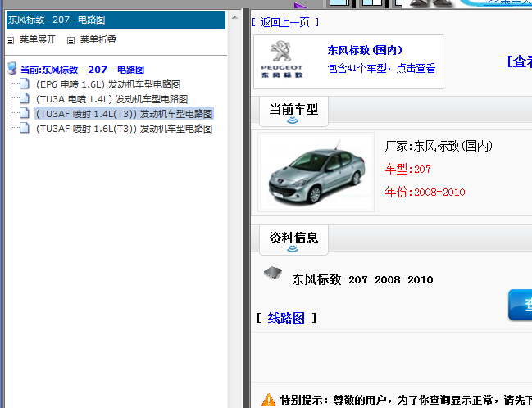This screenshot has width=532, height=408.
Task: Open the 东风标致 (国内) brand link
Action: point(365,50)
